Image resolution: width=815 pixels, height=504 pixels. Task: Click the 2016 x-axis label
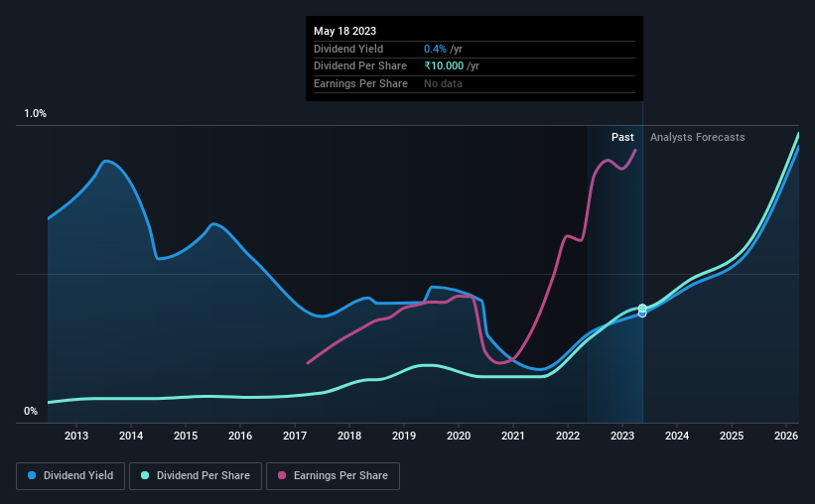tap(240, 436)
